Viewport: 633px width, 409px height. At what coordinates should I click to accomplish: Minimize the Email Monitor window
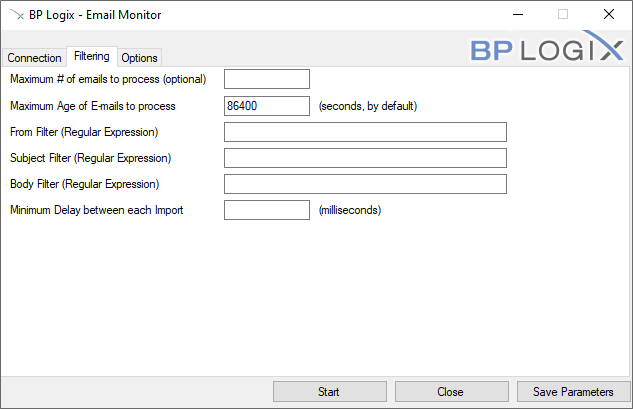click(517, 15)
